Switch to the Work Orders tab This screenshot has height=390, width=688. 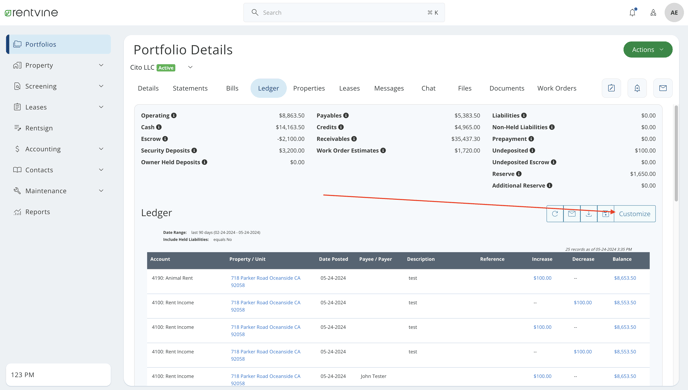point(557,88)
